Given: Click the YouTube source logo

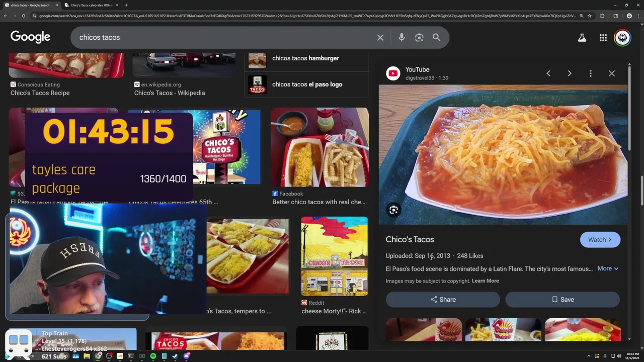Looking at the screenshot, I should (393, 73).
